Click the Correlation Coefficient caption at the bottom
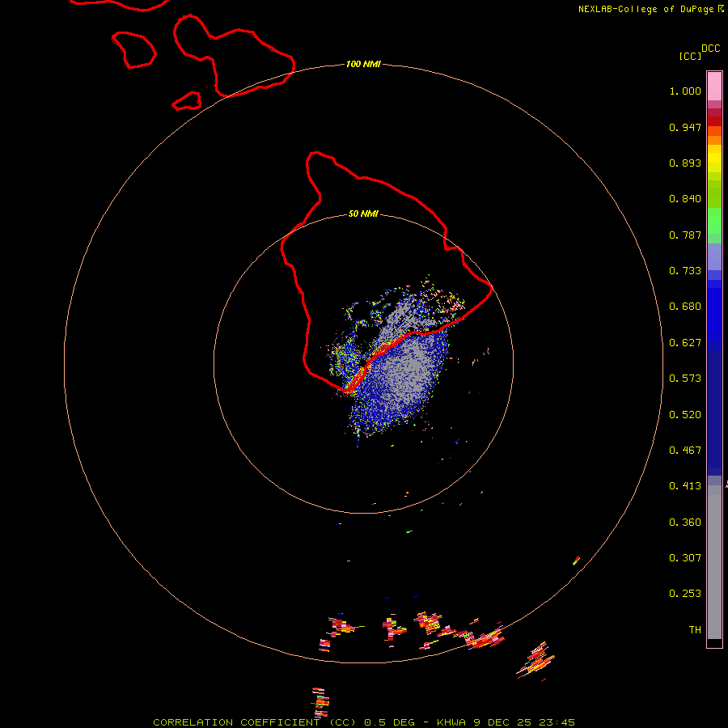Screen dimensions: 728x728 pyautogui.click(x=364, y=722)
